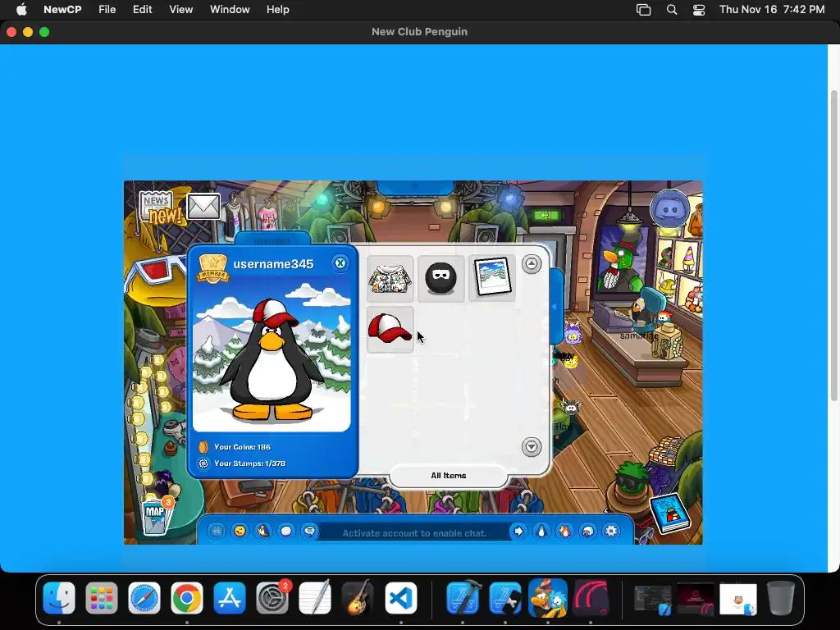
Task: Open the Window menu
Action: coord(230,10)
